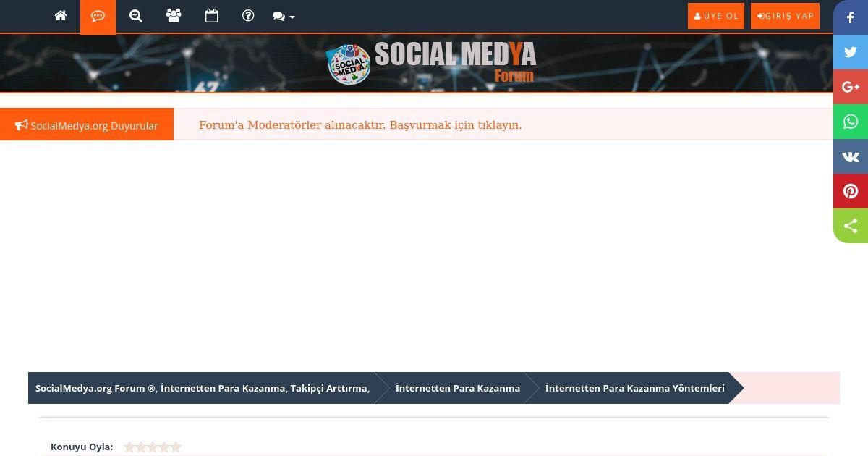Go to the home page icon
Viewport: 868px width, 456px height.
coord(61,16)
